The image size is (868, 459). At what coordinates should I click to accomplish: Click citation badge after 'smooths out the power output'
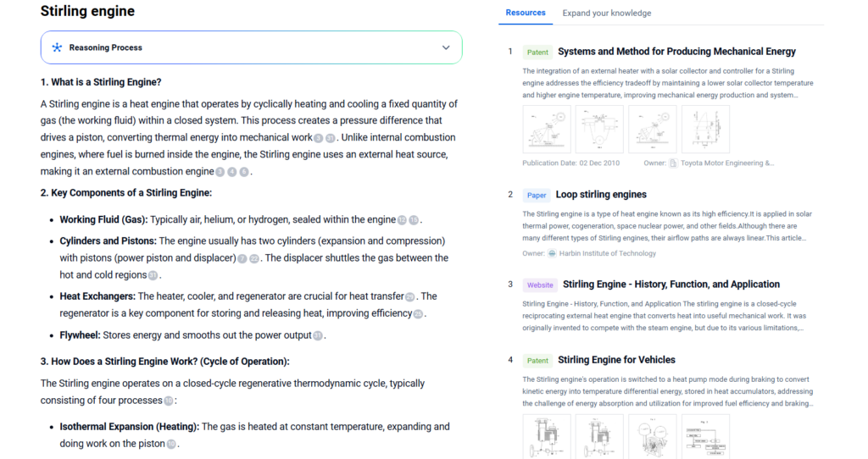coord(318,335)
